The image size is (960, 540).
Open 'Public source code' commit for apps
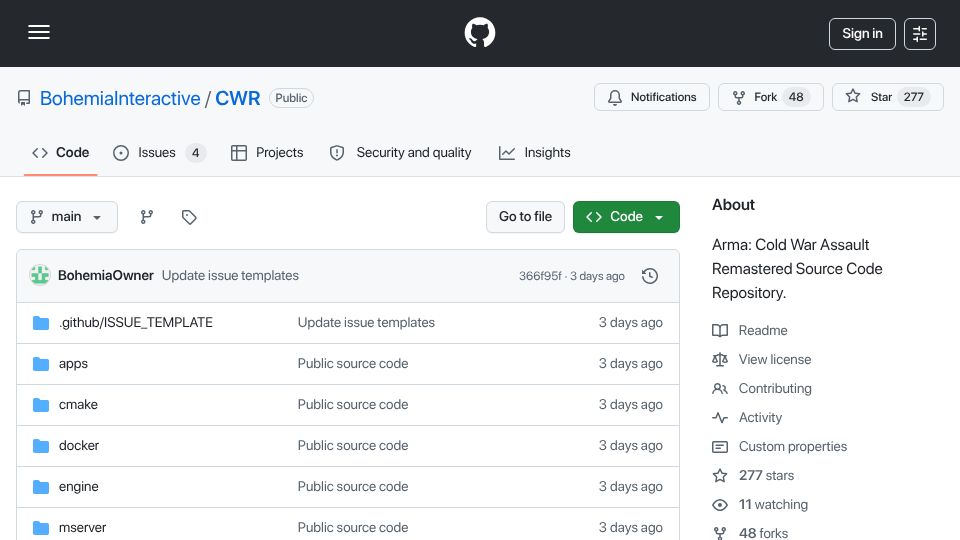(353, 364)
